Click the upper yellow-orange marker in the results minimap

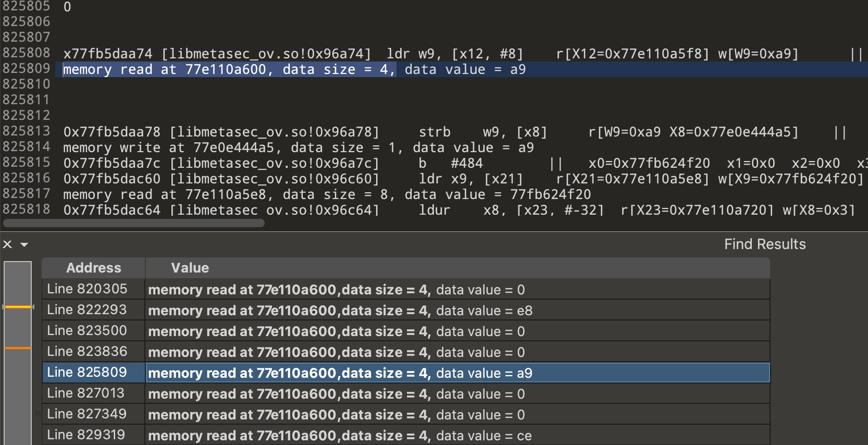[x=18, y=307]
